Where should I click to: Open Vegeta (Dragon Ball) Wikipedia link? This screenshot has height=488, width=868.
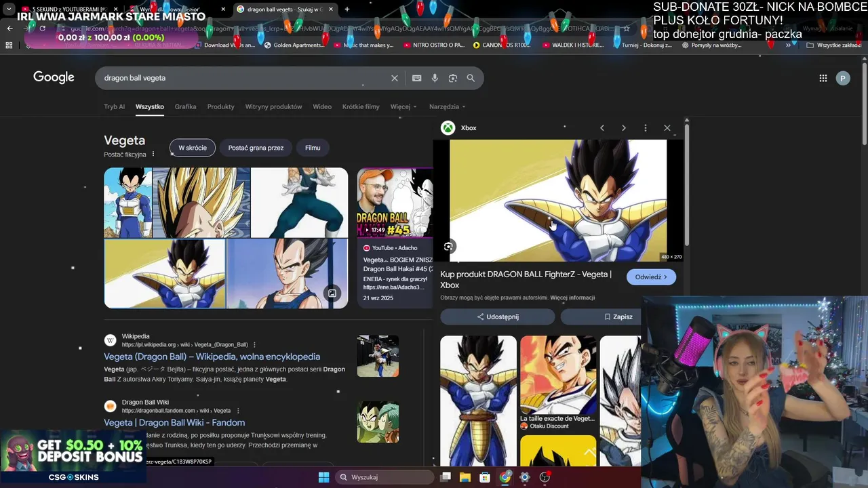pos(212,357)
